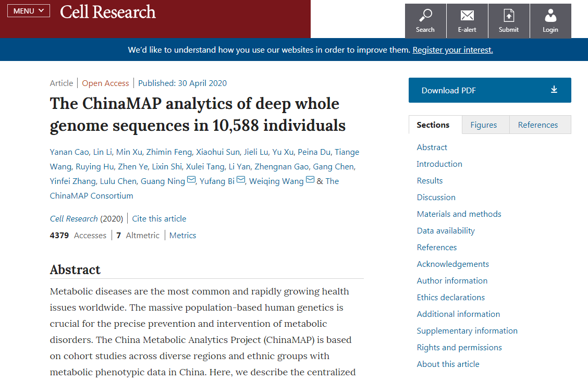Follow the Register your interest link

[452, 50]
